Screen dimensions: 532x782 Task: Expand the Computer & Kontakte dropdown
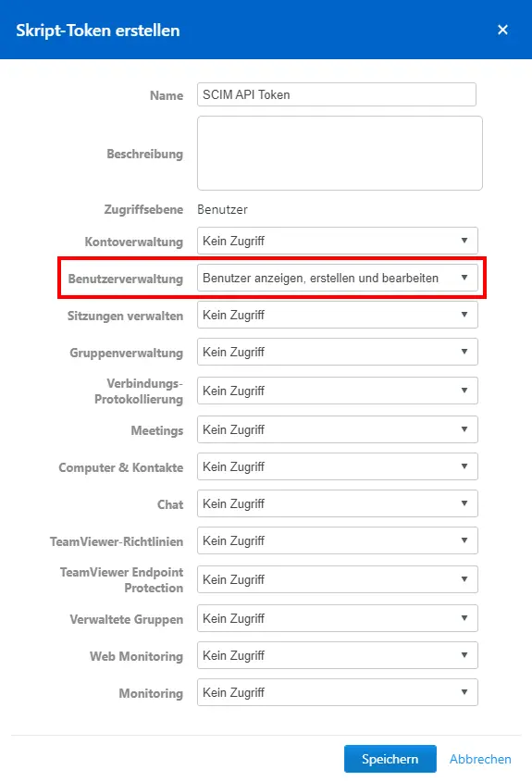pos(338,466)
